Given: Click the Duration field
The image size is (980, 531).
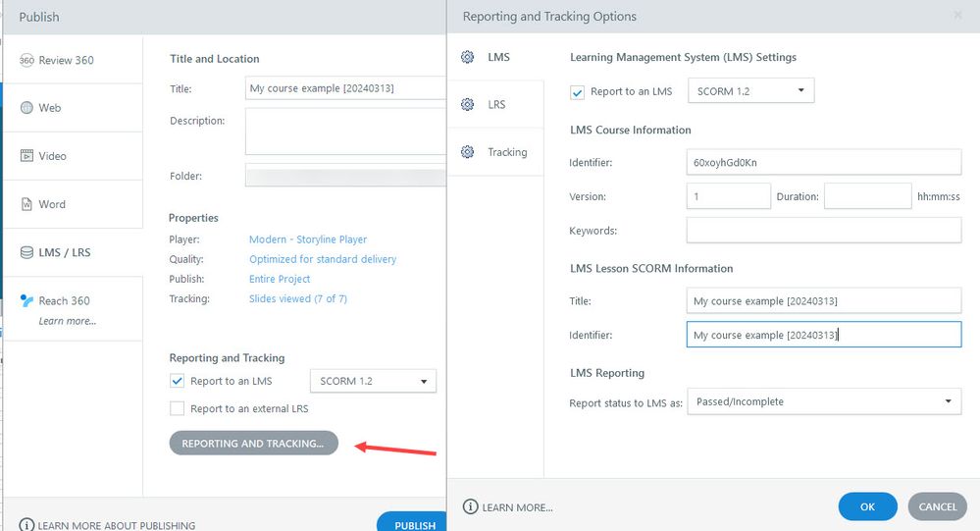Looking at the screenshot, I should (867, 196).
